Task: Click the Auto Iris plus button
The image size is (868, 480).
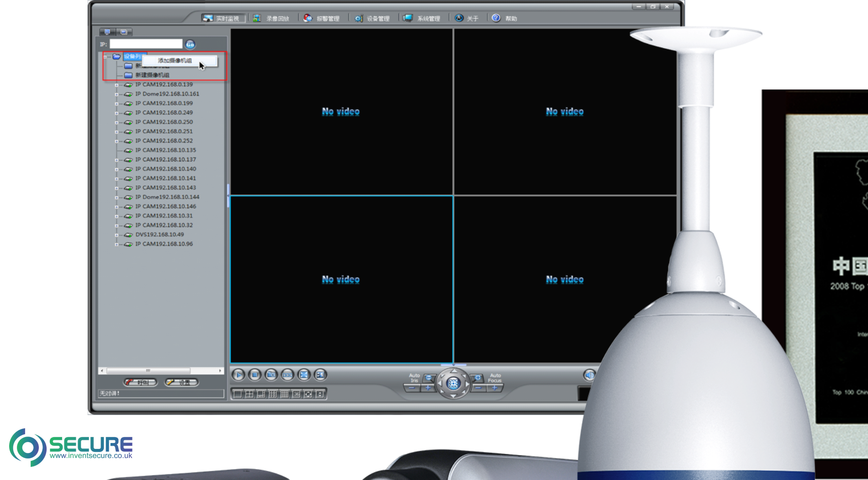Action: tap(428, 388)
